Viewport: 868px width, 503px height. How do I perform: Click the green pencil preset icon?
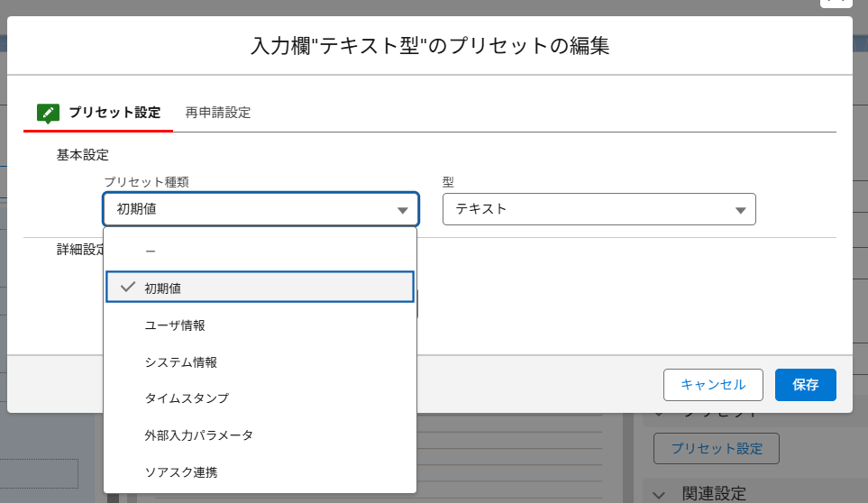[x=48, y=113]
